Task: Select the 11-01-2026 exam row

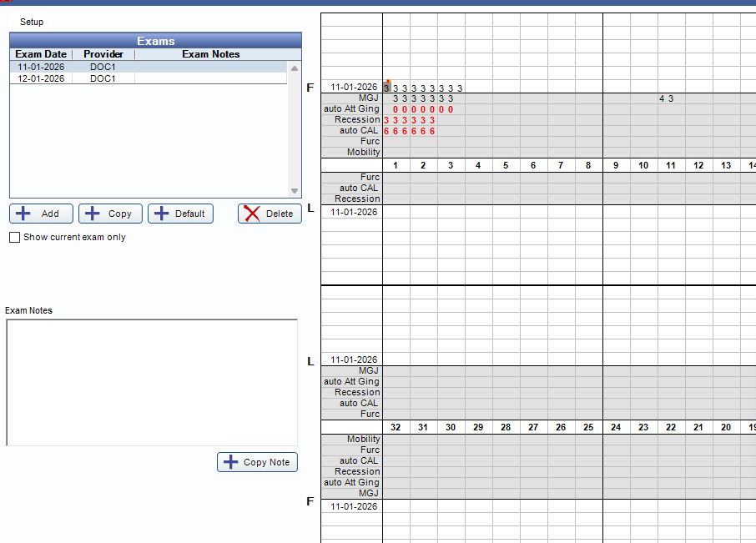Action: 42,67
